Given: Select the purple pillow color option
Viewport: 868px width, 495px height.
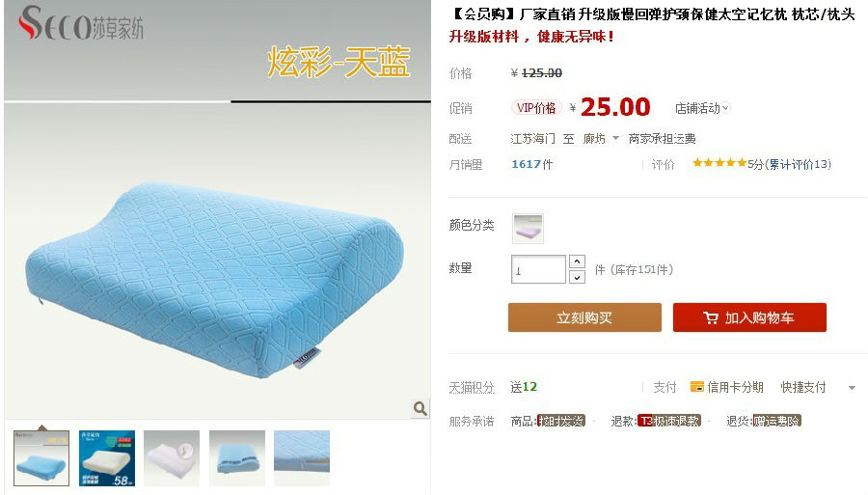Looking at the screenshot, I should coord(528,228).
